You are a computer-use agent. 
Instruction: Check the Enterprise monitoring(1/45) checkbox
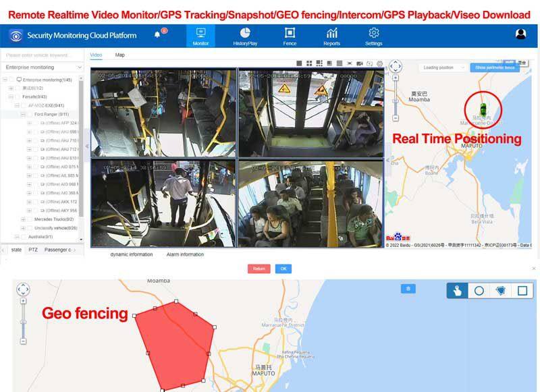[11, 80]
